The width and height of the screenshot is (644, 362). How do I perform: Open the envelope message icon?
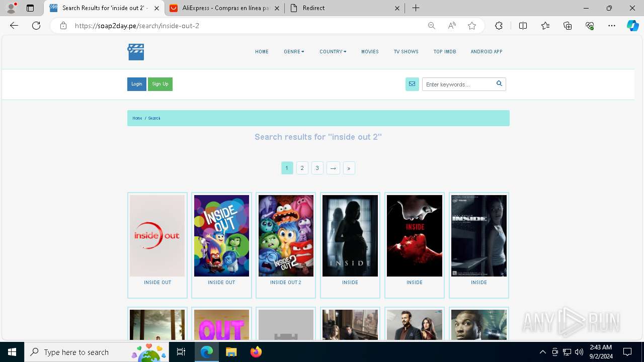click(412, 84)
